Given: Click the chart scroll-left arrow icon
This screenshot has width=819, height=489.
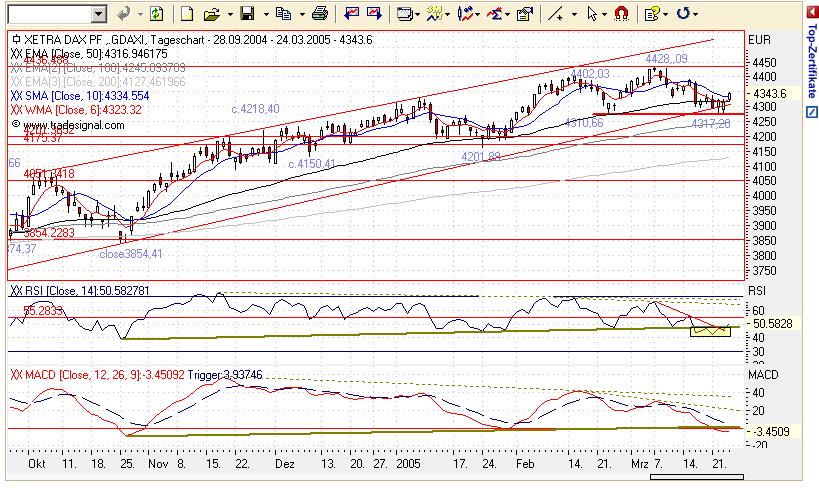Looking at the screenshot, I should point(351,14).
